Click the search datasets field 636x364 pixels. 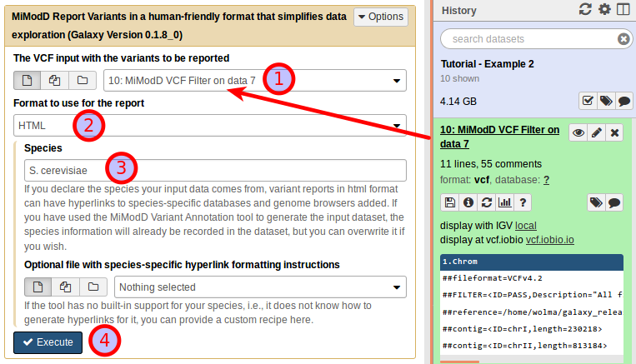coord(536,39)
